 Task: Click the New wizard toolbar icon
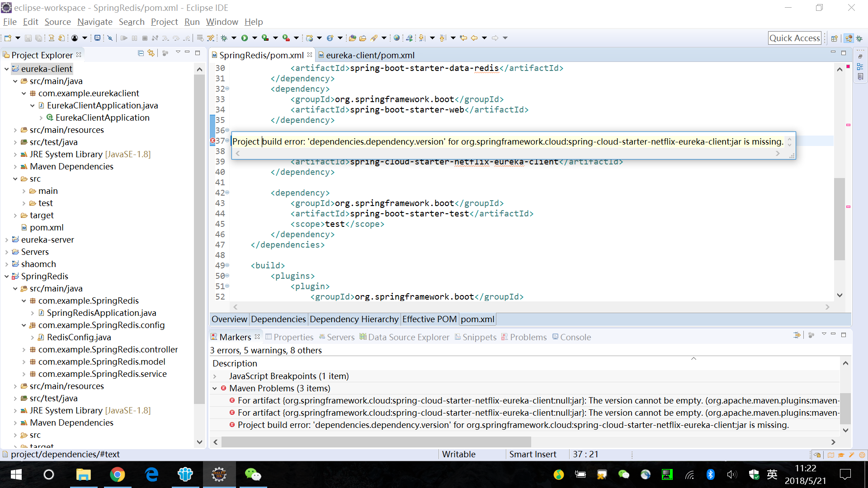coord(8,38)
